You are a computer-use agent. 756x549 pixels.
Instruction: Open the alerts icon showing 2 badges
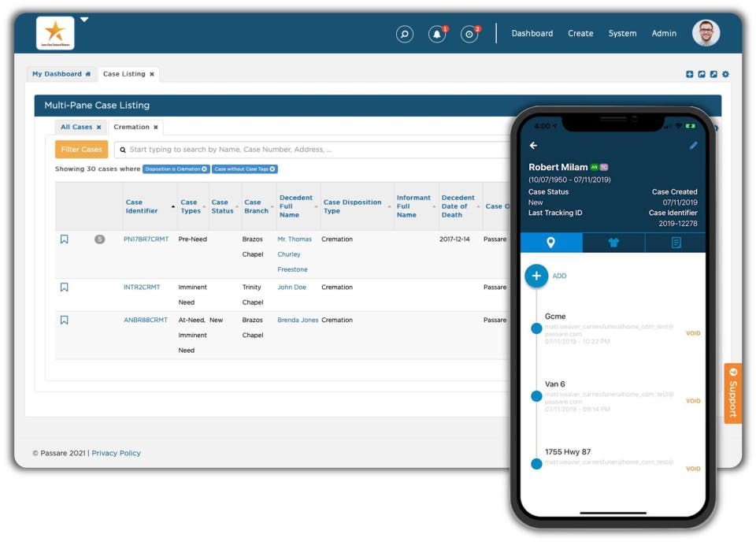pyautogui.click(x=469, y=34)
